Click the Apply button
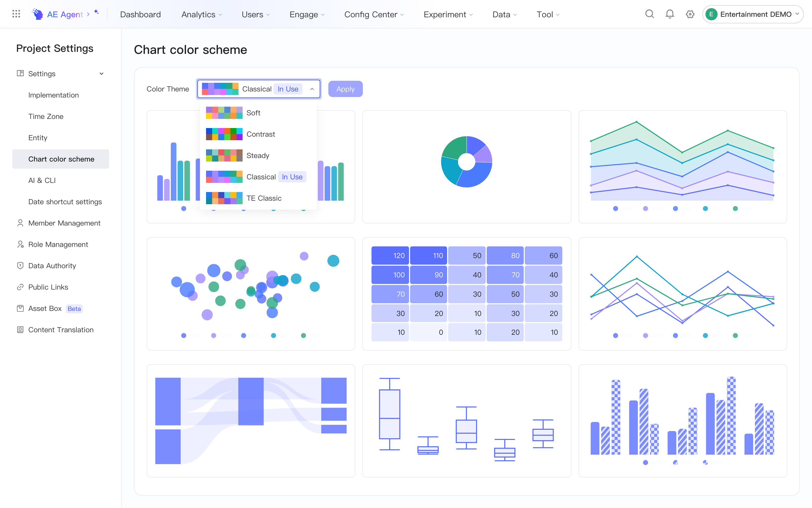This screenshot has width=812, height=508. (x=345, y=89)
